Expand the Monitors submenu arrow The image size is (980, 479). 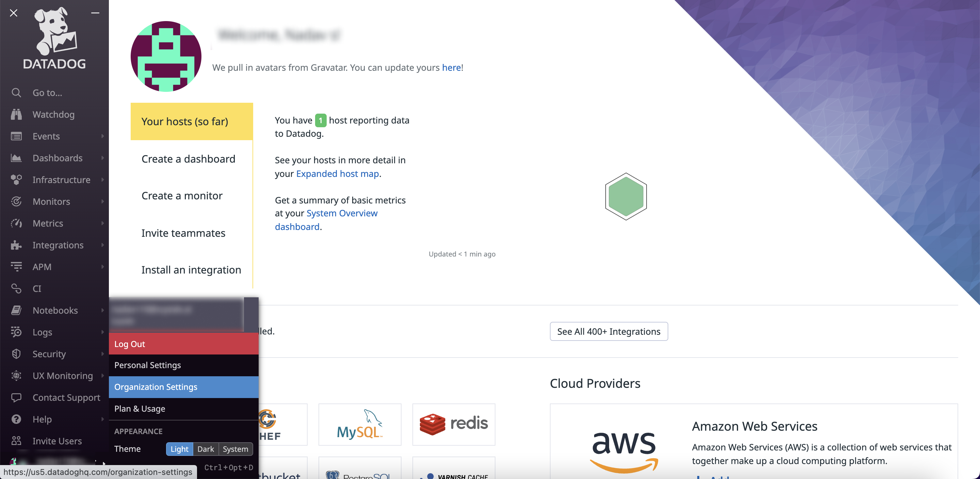(102, 201)
